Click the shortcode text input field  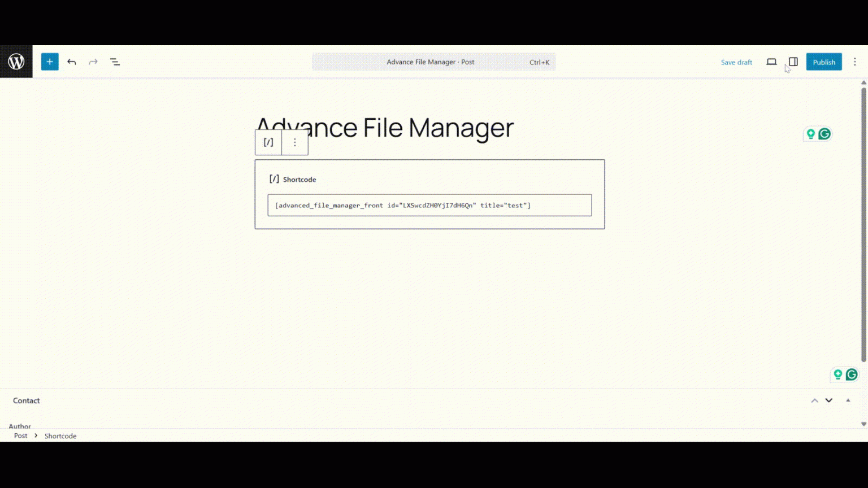click(429, 205)
